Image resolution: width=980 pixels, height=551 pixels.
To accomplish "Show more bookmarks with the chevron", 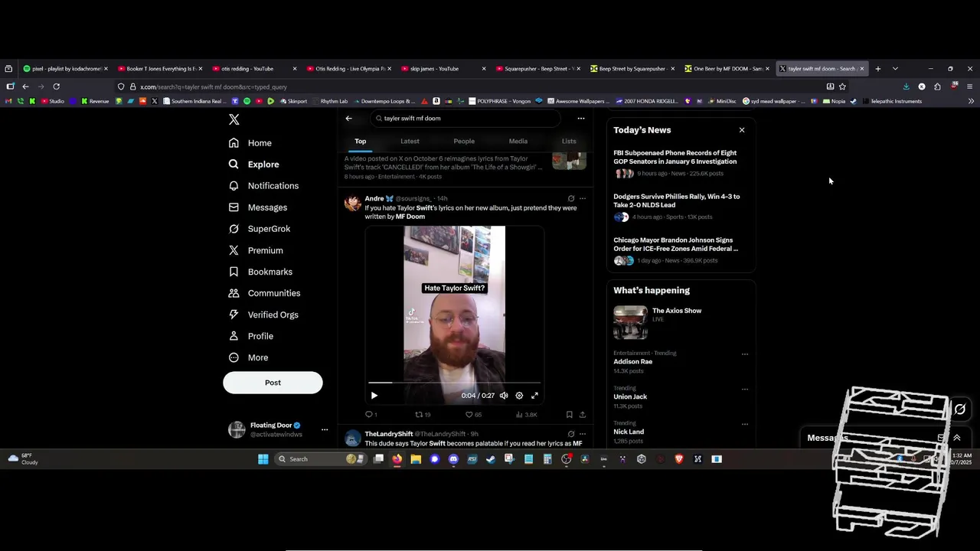I will click(x=971, y=101).
